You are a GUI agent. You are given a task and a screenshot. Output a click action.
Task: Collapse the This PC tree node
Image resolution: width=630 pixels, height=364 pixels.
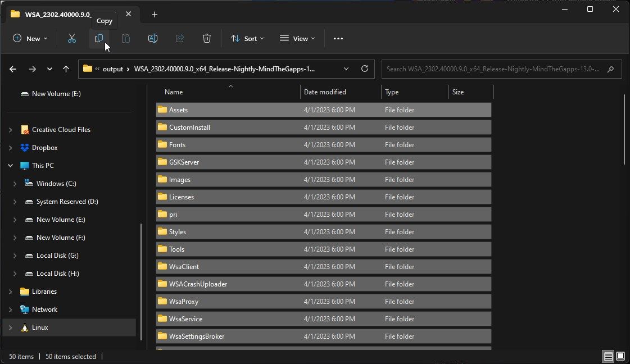(11, 166)
